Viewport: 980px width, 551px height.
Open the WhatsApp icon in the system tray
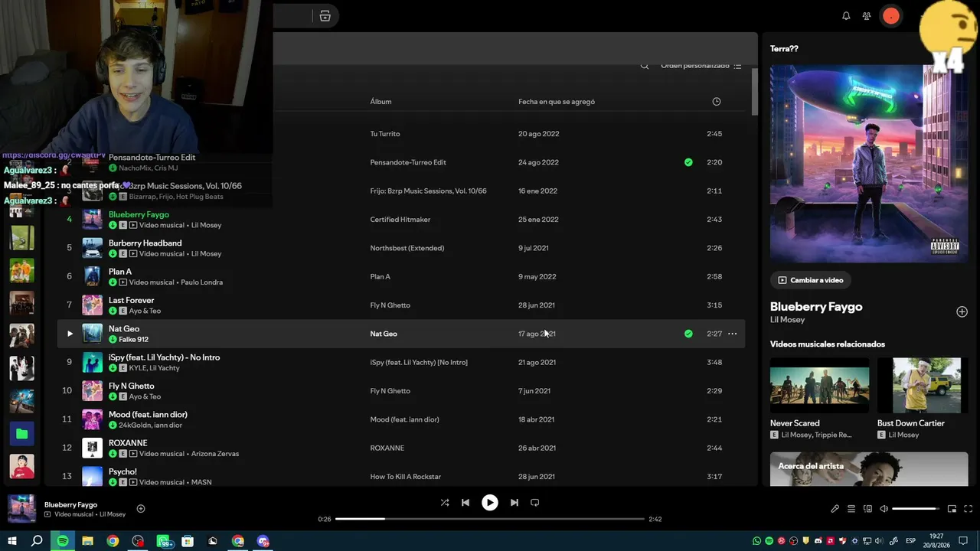(x=757, y=541)
